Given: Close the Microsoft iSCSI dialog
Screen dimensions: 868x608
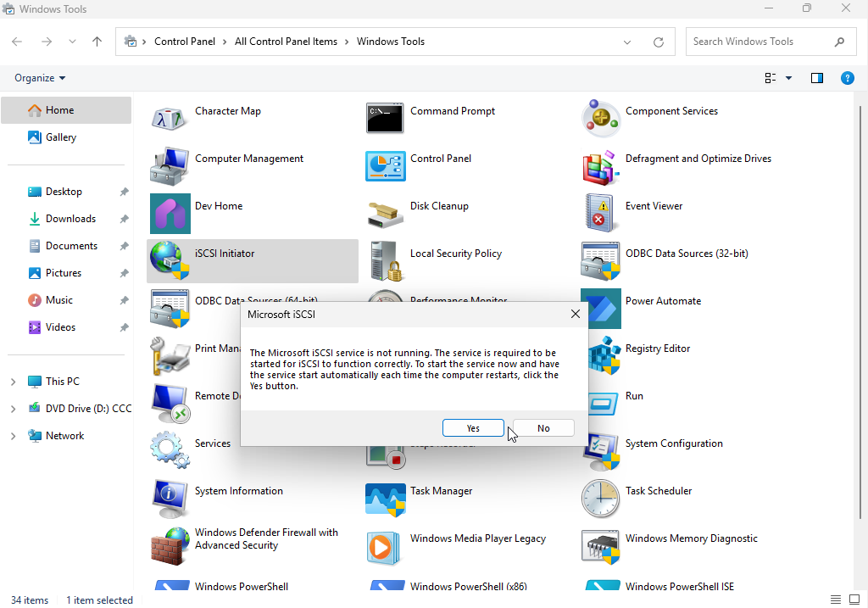Looking at the screenshot, I should (x=576, y=315).
